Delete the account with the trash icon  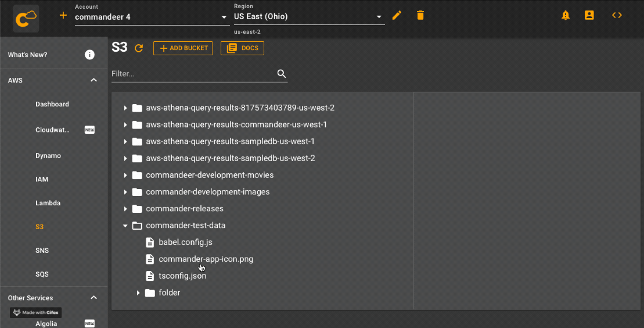pyautogui.click(x=420, y=16)
